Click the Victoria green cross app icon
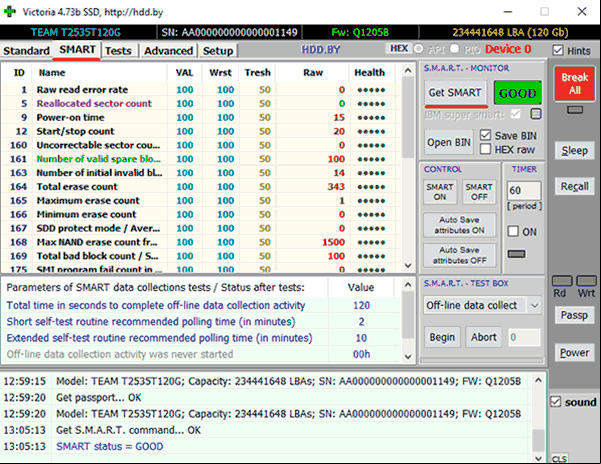Image resolution: width=601 pixels, height=464 pixels. tap(10, 11)
